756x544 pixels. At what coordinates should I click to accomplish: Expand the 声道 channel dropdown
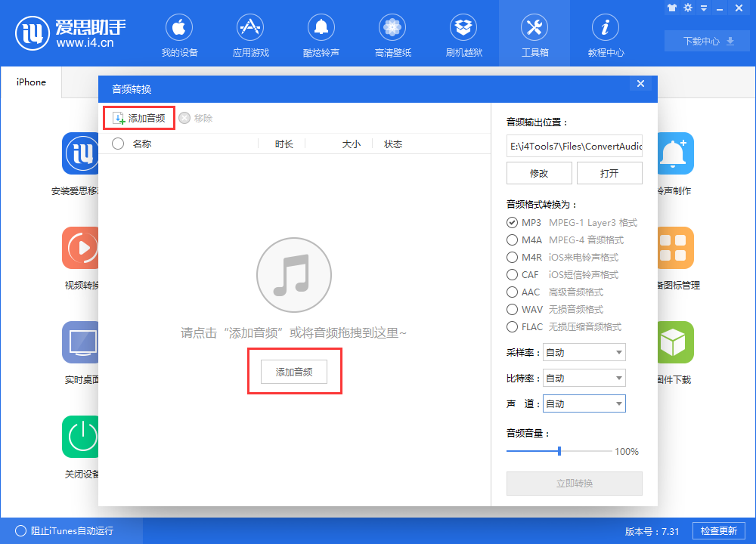pyautogui.click(x=584, y=403)
